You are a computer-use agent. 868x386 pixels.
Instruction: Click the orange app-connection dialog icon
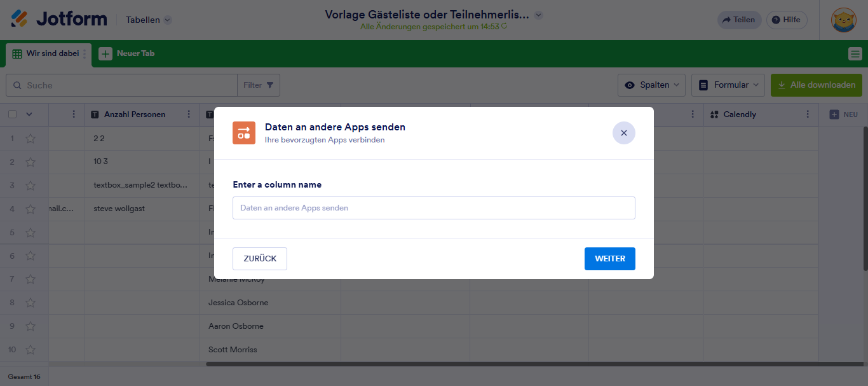tap(244, 133)
